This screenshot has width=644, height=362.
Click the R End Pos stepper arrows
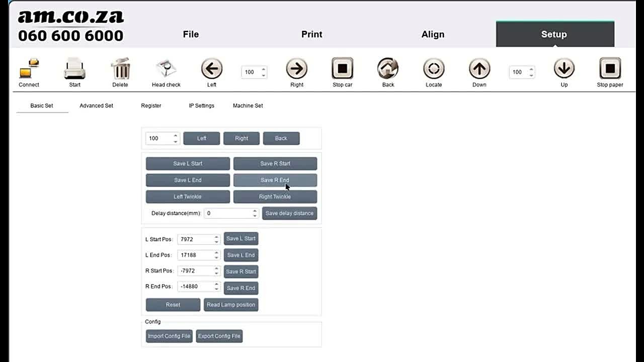[216, 287]
